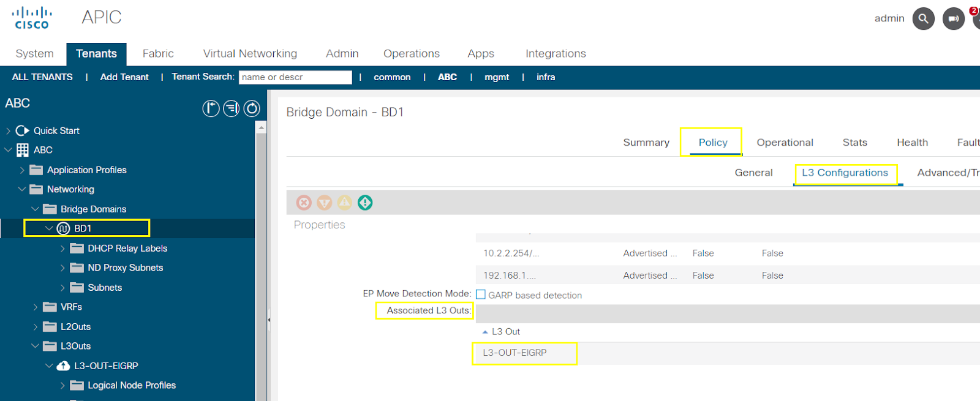The image size is (980, 401).
Task: Click the Subnets folder icon
Action: (x=77, y=287)
